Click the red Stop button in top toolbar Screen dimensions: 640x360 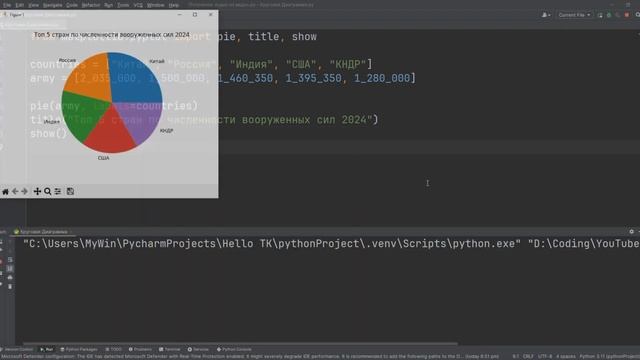tap(627, 15)
